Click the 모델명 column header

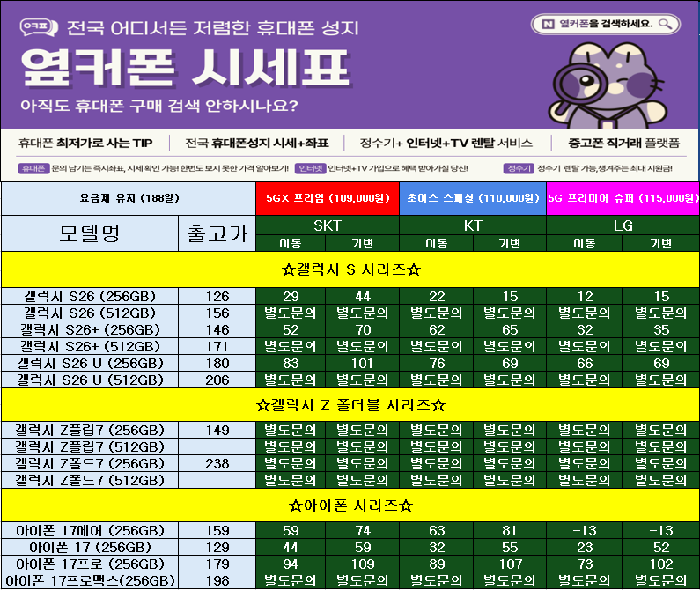(x=90, y=233)
